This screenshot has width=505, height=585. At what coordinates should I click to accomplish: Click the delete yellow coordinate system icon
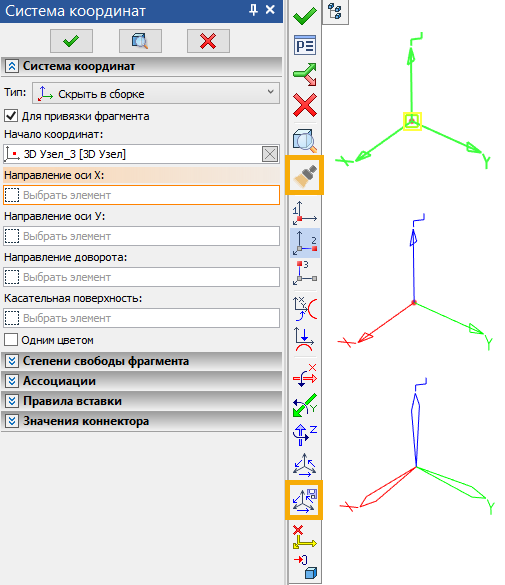coord(304,537)
